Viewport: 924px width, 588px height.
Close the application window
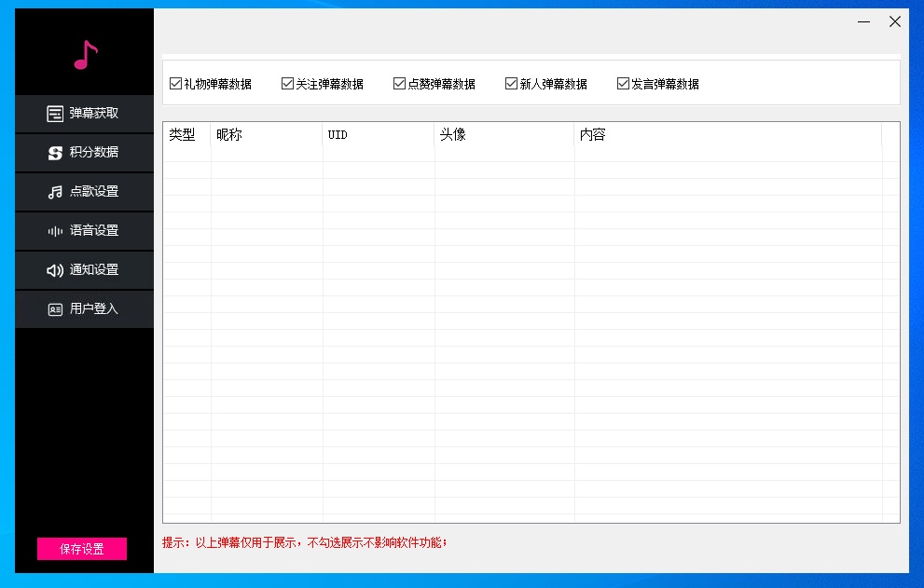click(x=895, y=21)
